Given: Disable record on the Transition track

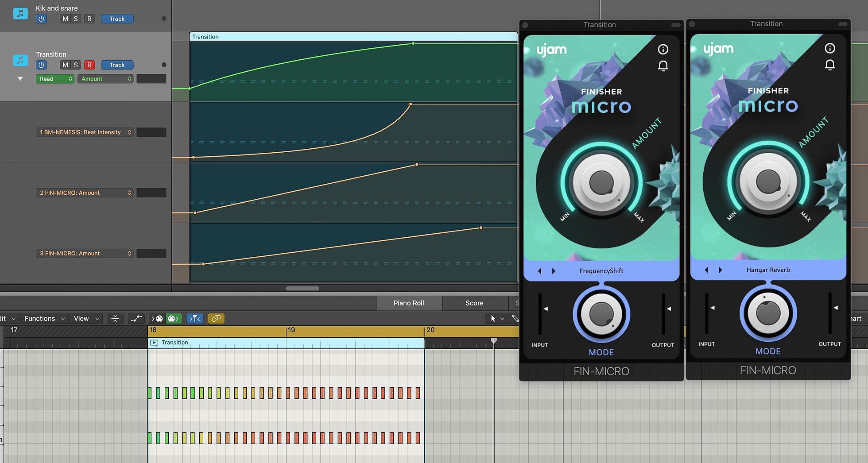Looking at the screenshot, I should 89,65.
